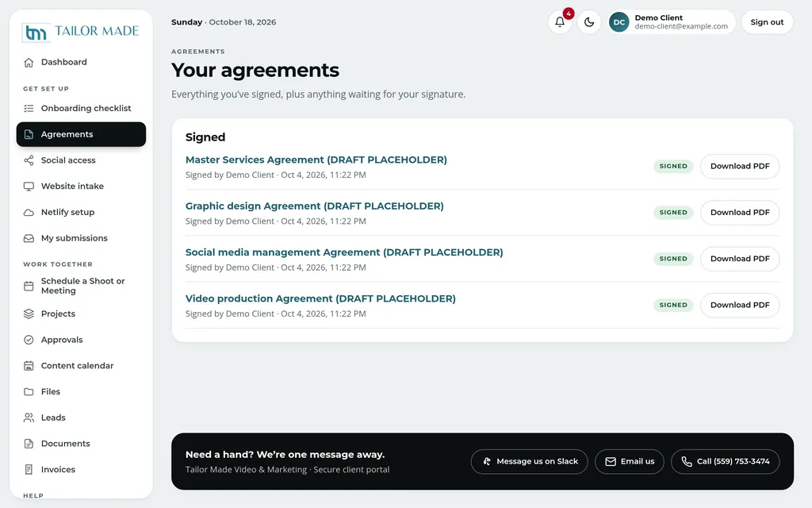The height and width of the screenshot is (508, 812).
Task: Click the 'Signed' section heading
Action: pos(205,137)
